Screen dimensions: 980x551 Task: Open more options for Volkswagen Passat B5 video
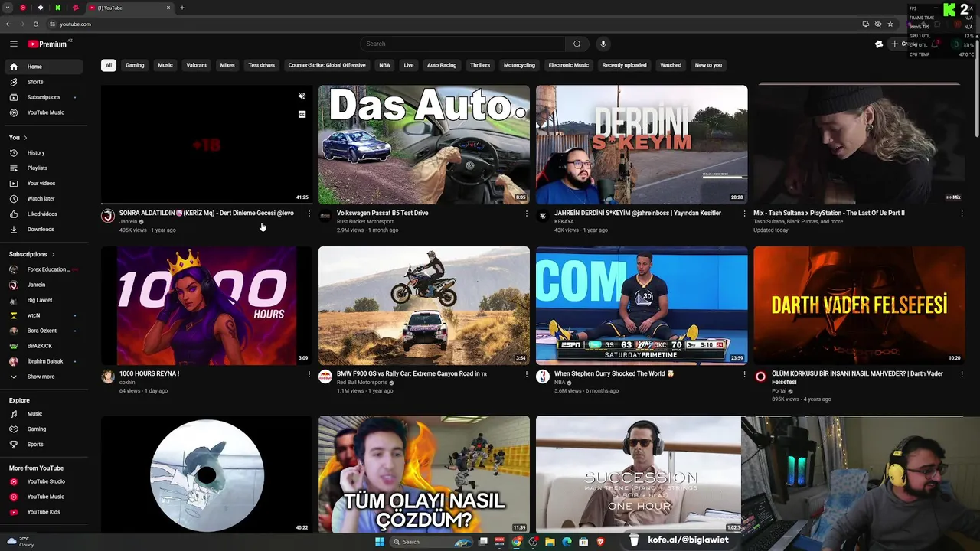[x=527, y=214]
